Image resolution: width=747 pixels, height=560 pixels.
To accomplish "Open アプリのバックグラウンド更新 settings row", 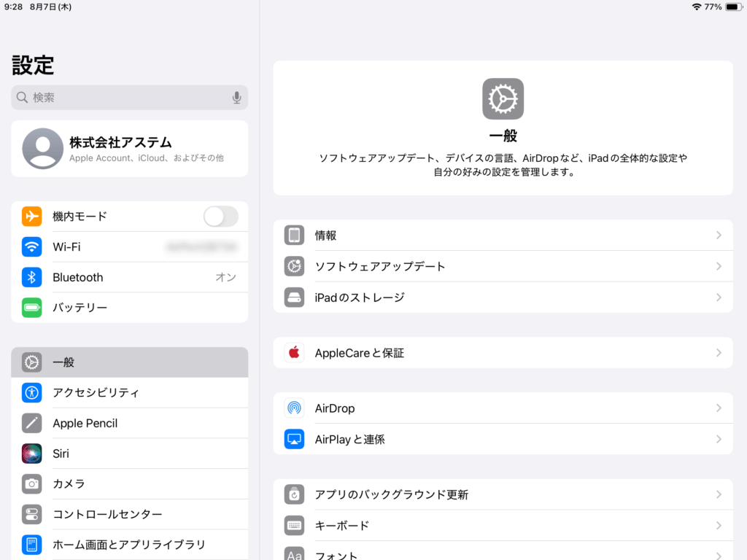I will 503,495.
